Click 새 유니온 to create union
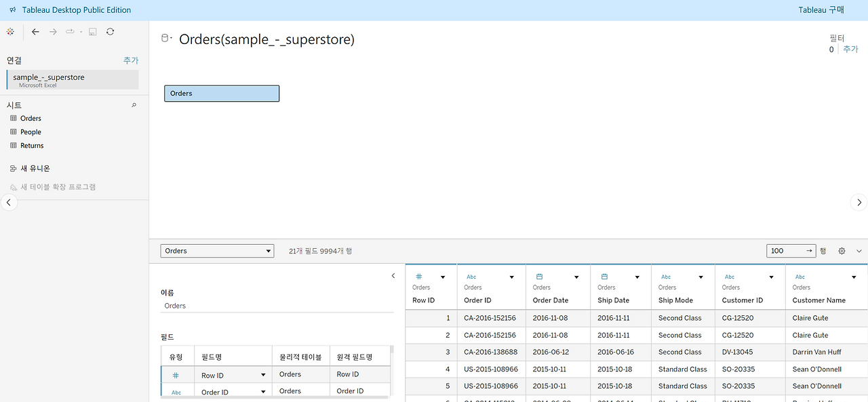 [35, 168]
